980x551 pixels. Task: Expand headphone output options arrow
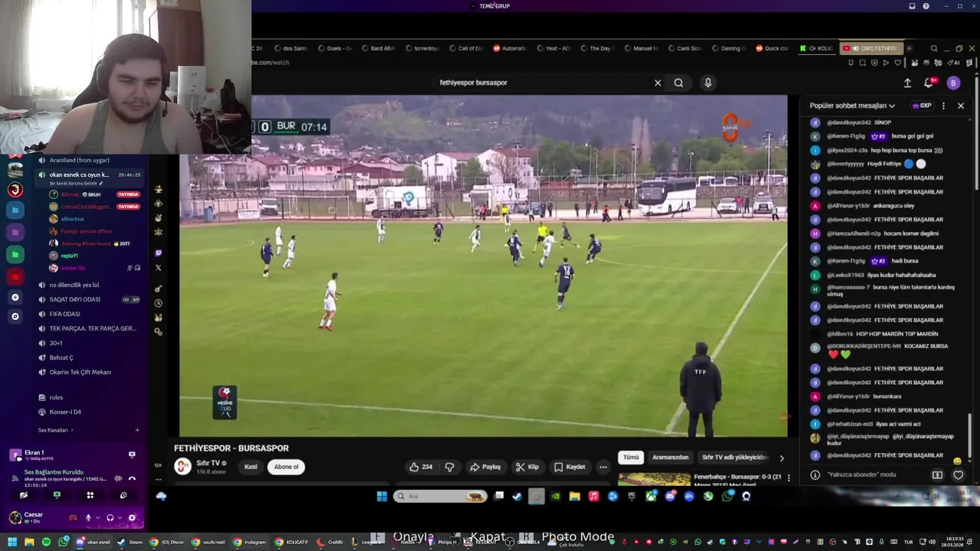119,518
